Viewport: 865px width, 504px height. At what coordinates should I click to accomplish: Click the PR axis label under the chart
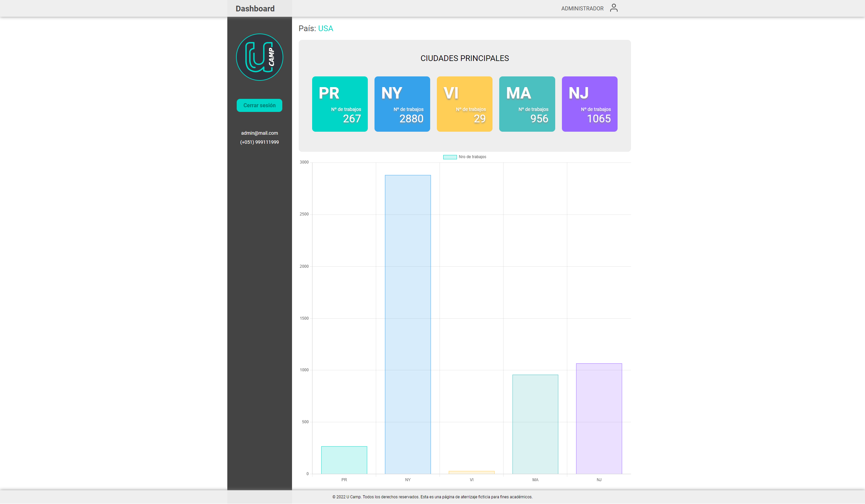click(x=344, y=480)
